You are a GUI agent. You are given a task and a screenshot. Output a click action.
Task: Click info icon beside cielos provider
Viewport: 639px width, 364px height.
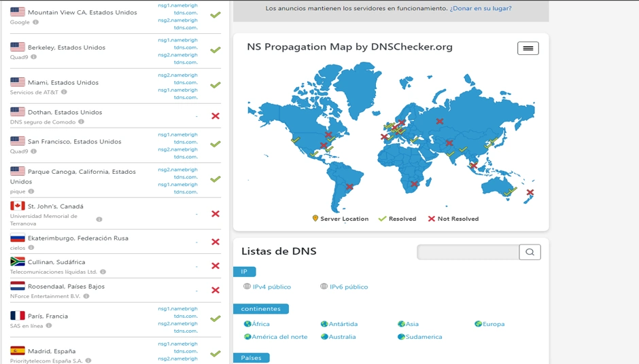31,248
